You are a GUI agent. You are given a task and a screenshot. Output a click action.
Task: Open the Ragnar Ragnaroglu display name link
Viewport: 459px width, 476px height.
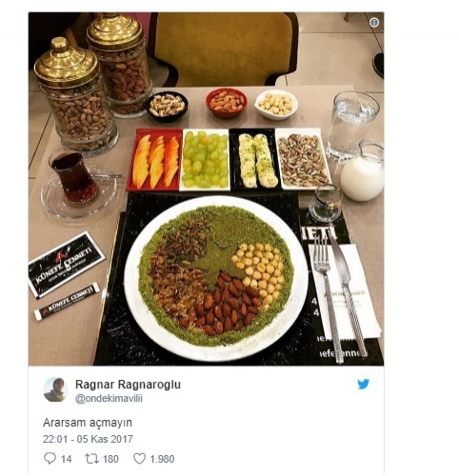click(x=128, y=385)
